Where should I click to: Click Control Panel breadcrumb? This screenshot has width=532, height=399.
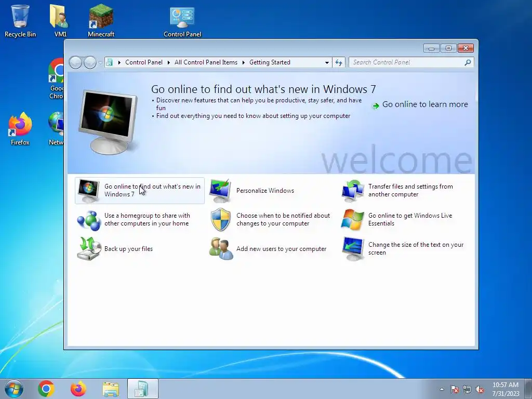coord(144,62)
